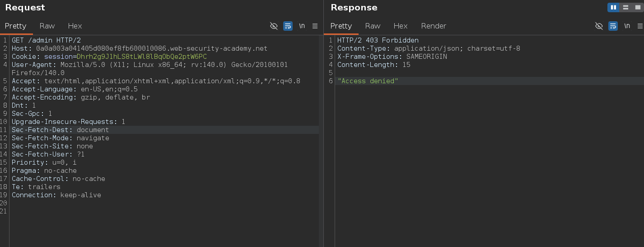Click the Te trailers line
Image resolution: width=644 pixels, height=247 pixels.
pyautogui.click(x=36, y=187)
